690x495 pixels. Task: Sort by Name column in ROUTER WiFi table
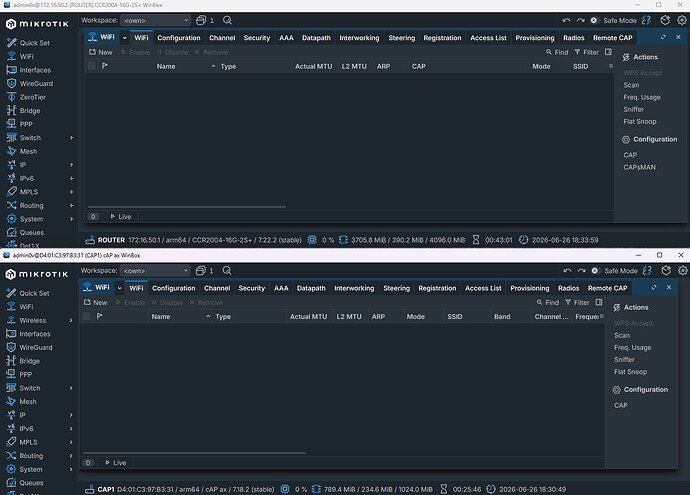[x=184, y=66]
